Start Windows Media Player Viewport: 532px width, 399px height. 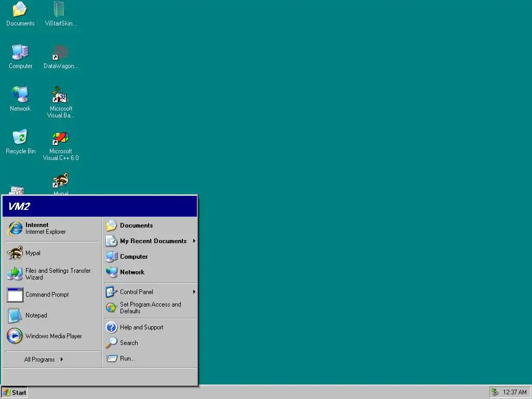(52, 336)
